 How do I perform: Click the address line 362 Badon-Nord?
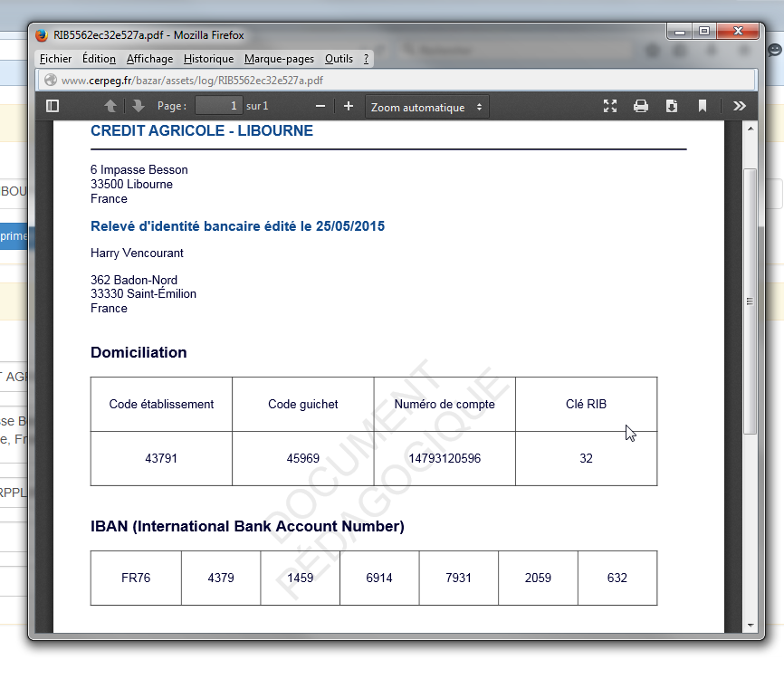(134, 280)
